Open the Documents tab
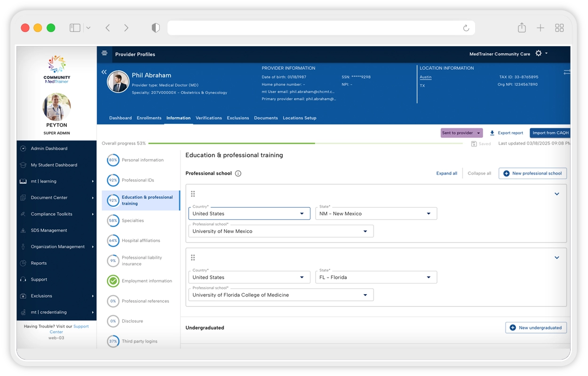Screen dimensions: 588x376 point(266,118)
